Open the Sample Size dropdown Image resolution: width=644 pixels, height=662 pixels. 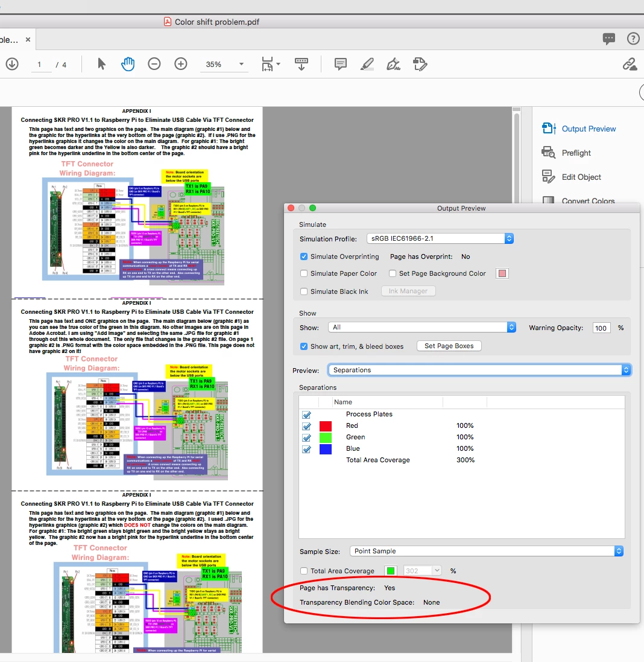pyautogui.click(x=487, y=551)
